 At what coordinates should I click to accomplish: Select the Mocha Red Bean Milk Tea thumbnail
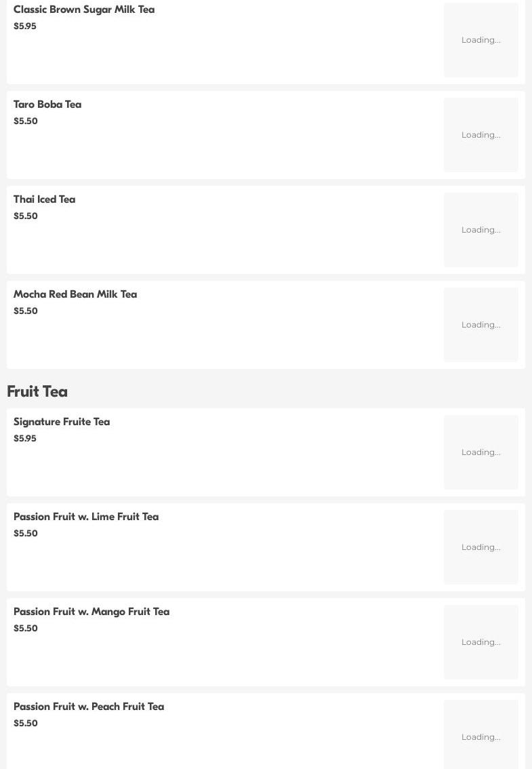pos(480,325)
